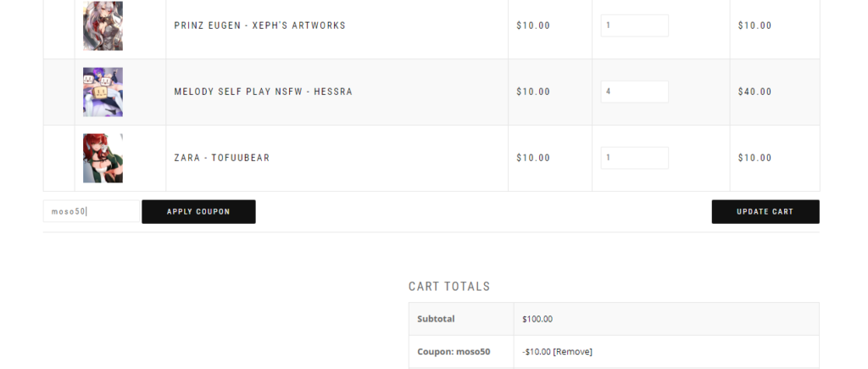The height and width of the screenshot is (369, 868).
Task: Click into the coupon code field containing moso50
Action: coord(92,211)
